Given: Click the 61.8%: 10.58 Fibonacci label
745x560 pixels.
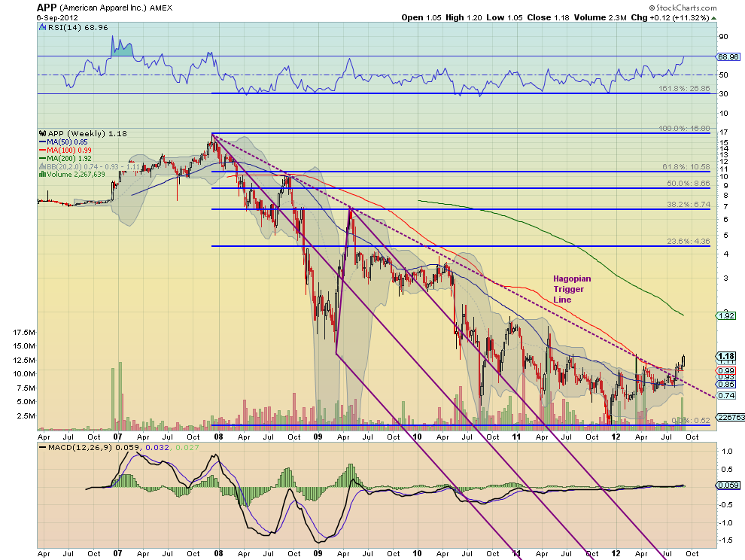Looking at the screenshot, I should 686,167.
